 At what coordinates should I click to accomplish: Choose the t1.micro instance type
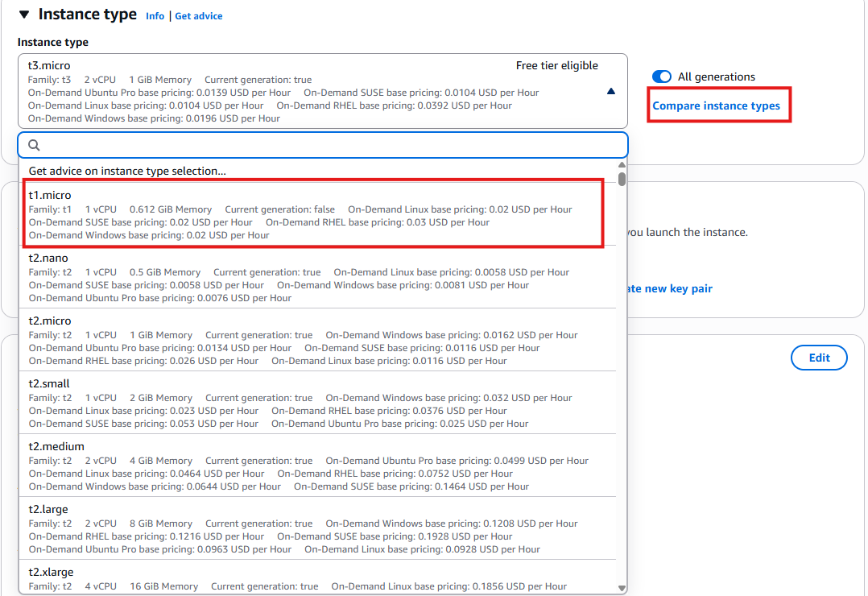point(318,214)
